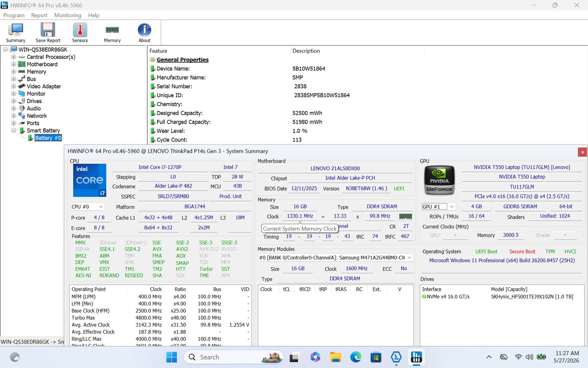Open the taskbar clock showing 11:27 AM

coord(567,357)
